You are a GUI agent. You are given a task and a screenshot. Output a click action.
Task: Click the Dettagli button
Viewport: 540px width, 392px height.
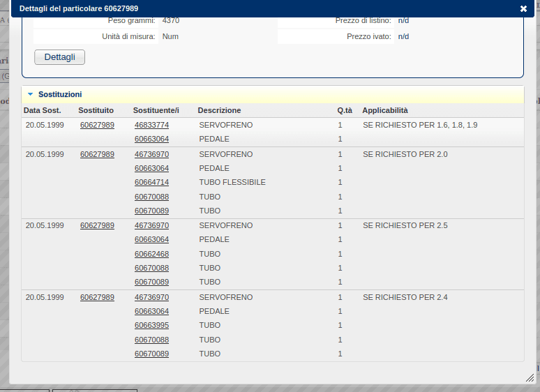tap(59, 57)
